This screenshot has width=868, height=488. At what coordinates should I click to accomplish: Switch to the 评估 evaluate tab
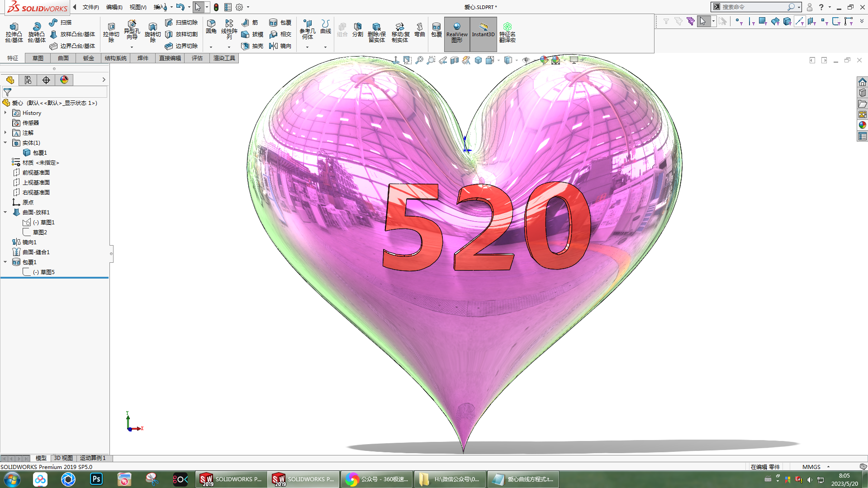[x=197, y=58]
